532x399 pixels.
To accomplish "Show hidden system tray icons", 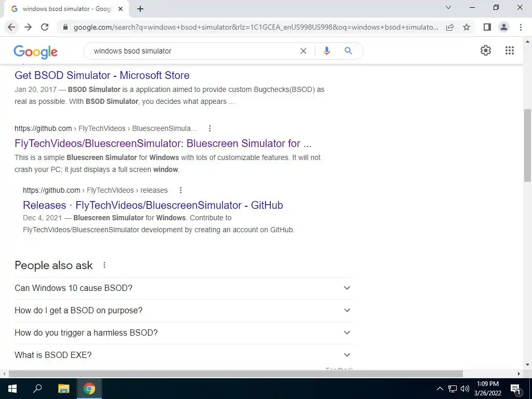I will pos(440,389).
